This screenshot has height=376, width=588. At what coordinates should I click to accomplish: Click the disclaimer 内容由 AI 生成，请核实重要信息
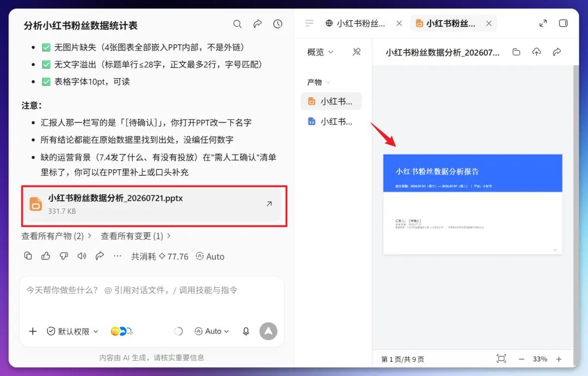151,357
